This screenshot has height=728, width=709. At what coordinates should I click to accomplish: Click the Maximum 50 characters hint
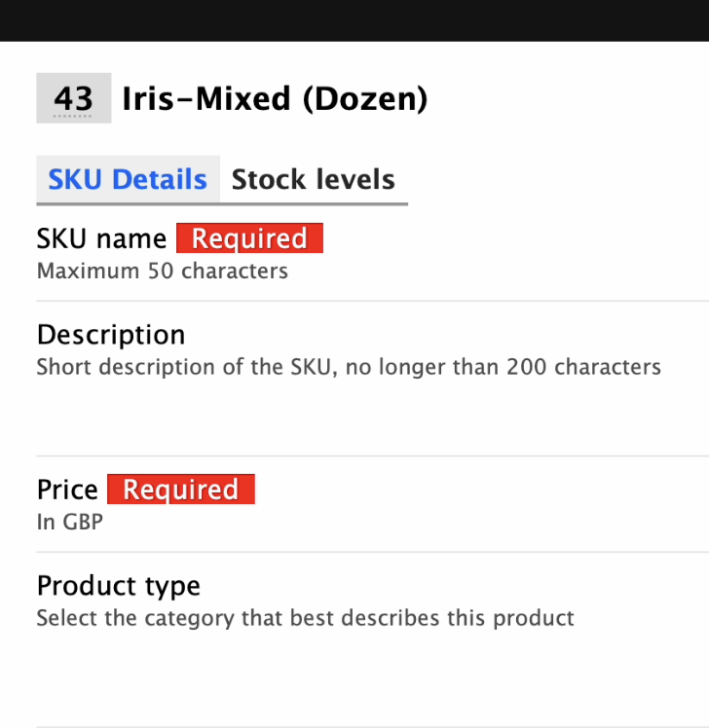tap(162, 271)
